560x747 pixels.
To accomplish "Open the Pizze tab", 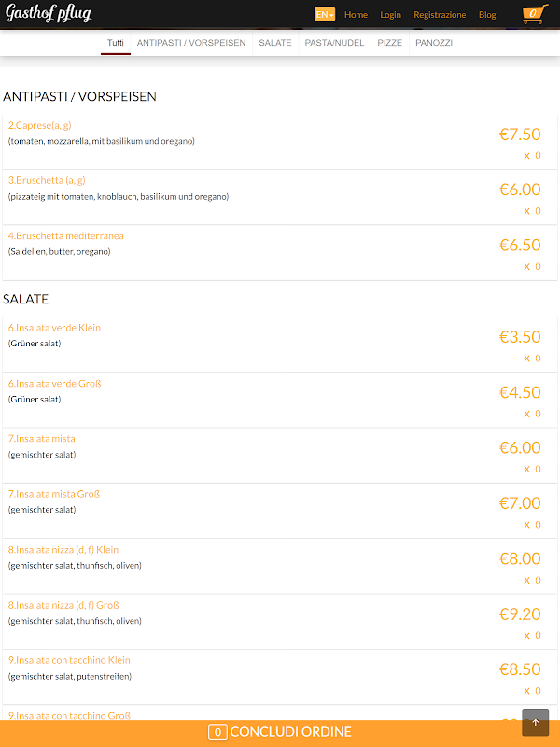I will point(390,43).
